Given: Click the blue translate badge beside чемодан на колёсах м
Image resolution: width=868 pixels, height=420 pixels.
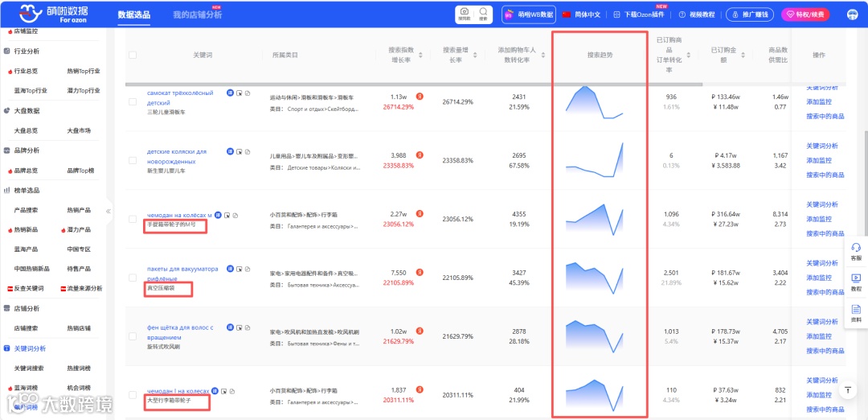Looking at the screenshot, I should (x=218, y=215).
